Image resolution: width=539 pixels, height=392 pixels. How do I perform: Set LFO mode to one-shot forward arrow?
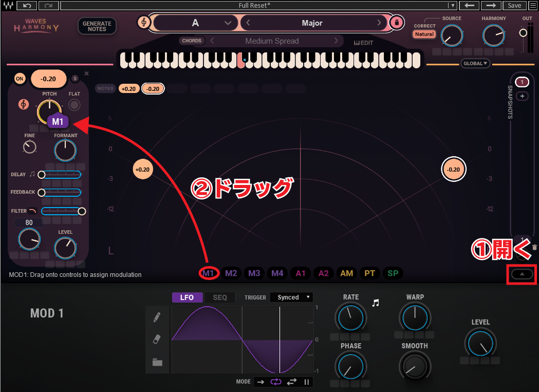point(261,382)
